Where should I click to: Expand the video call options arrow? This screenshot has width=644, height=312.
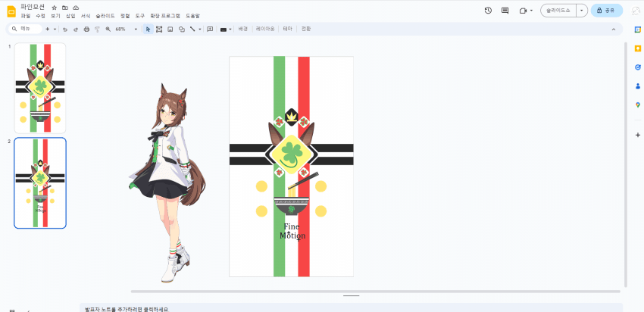point(531,11)
